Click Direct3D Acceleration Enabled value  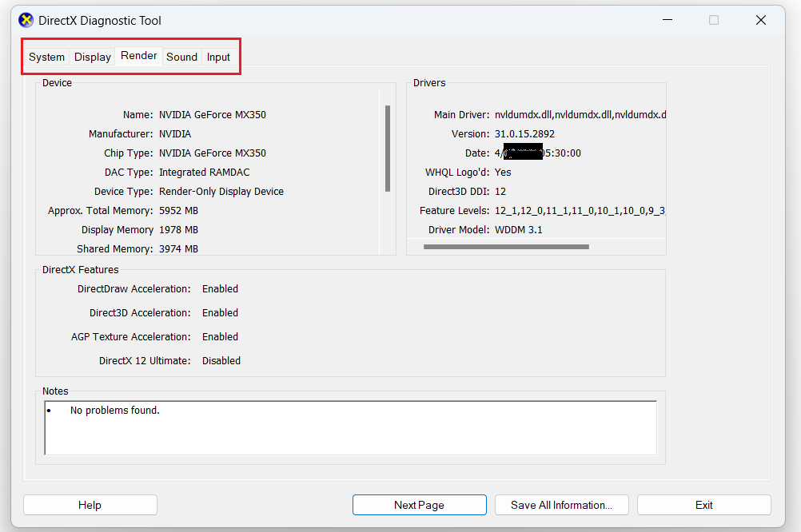220,312
